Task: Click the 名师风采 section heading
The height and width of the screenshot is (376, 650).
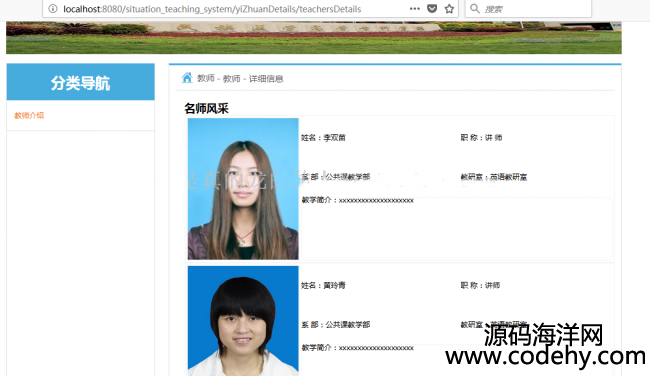Action: pyautogui.click(x=206, y=109)
